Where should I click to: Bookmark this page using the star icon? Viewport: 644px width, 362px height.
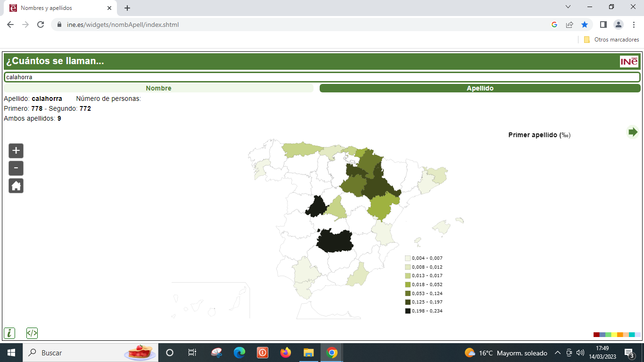(x=585, y=25)
